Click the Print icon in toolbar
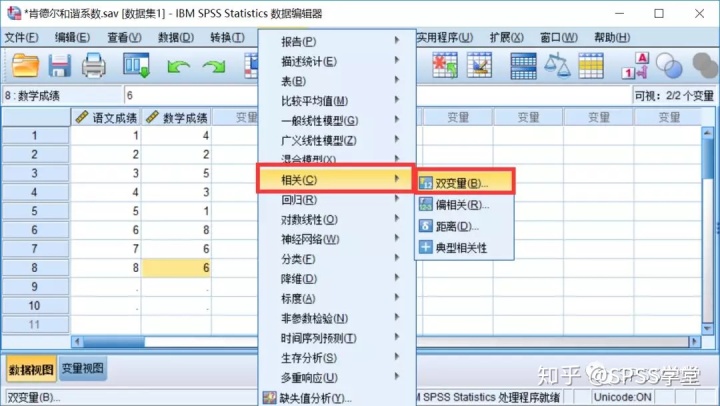 tap(94, 65)
